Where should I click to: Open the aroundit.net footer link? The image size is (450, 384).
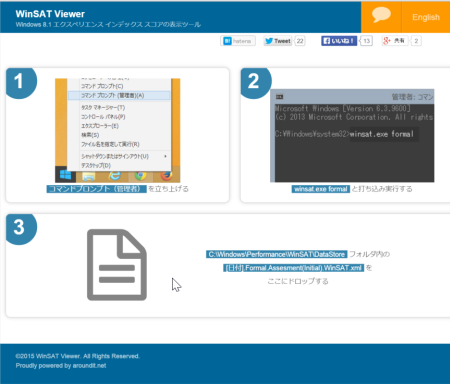[89, 366]
